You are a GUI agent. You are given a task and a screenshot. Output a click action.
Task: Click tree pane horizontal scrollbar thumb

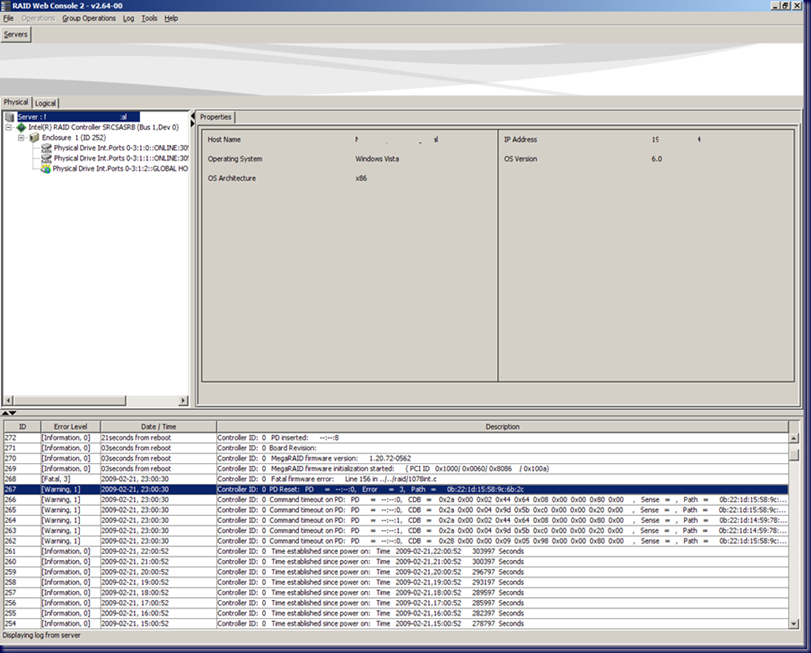[x=69, y=401]
